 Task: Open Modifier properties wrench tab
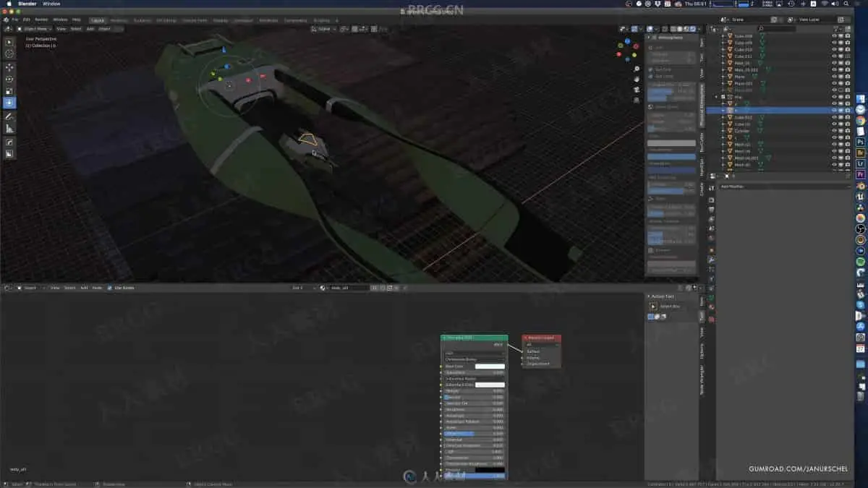tap(712, 260)
